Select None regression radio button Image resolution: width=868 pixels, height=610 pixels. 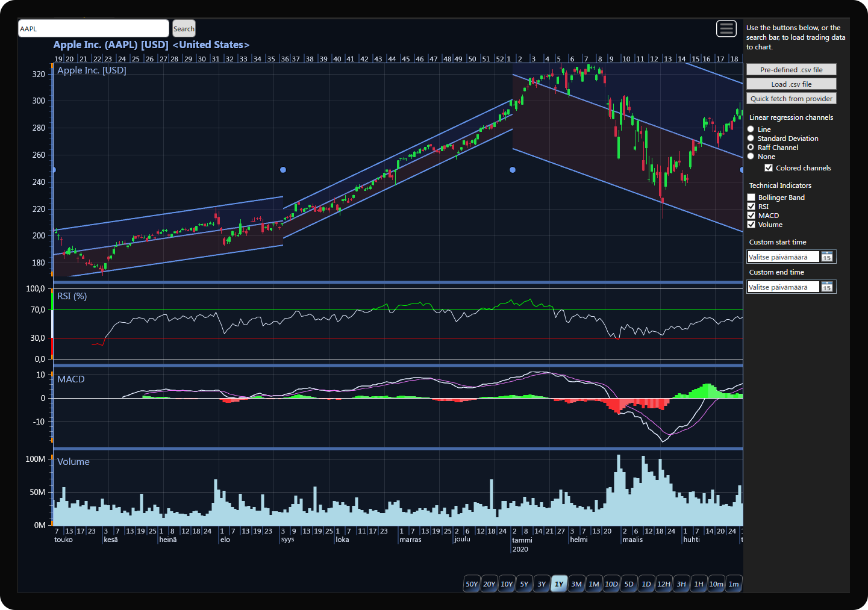(751, 156)
